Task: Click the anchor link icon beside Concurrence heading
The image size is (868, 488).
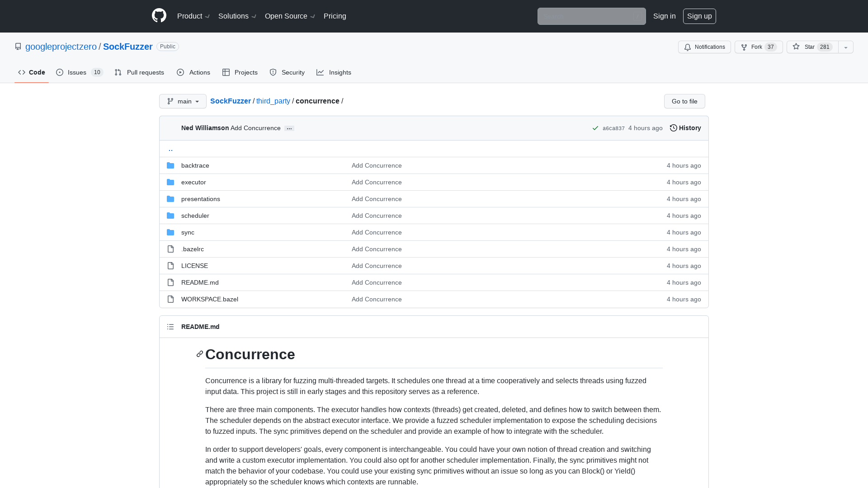Action: click(199, 354)
